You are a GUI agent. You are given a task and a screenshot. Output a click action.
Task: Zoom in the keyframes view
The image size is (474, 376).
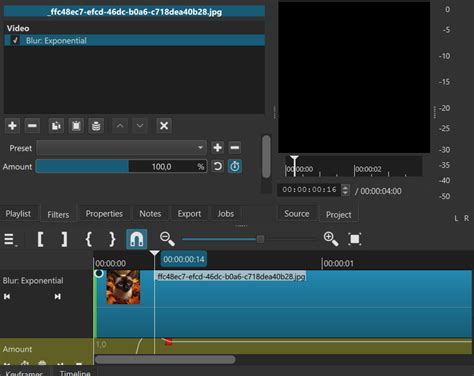coord(331,239)
